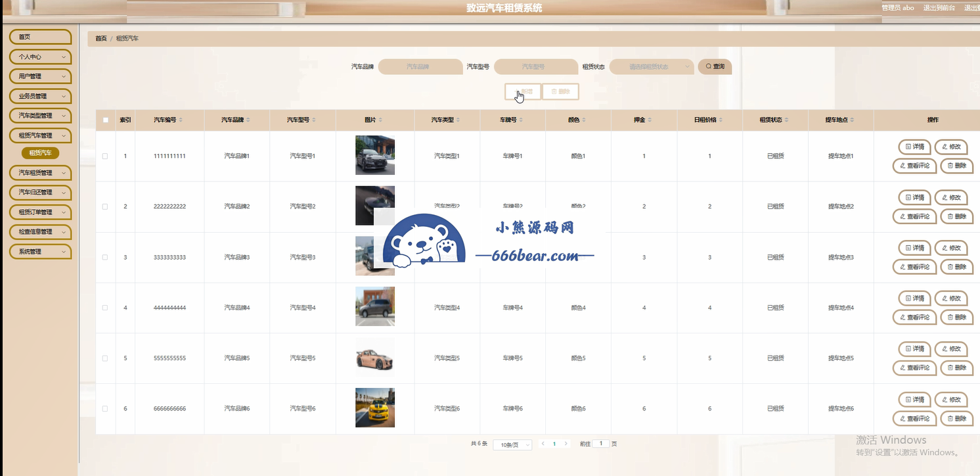This screenshot has height=476, width=980.
Task: Open the 租赁状态 dropdown filter
Action: click(652, 66)
